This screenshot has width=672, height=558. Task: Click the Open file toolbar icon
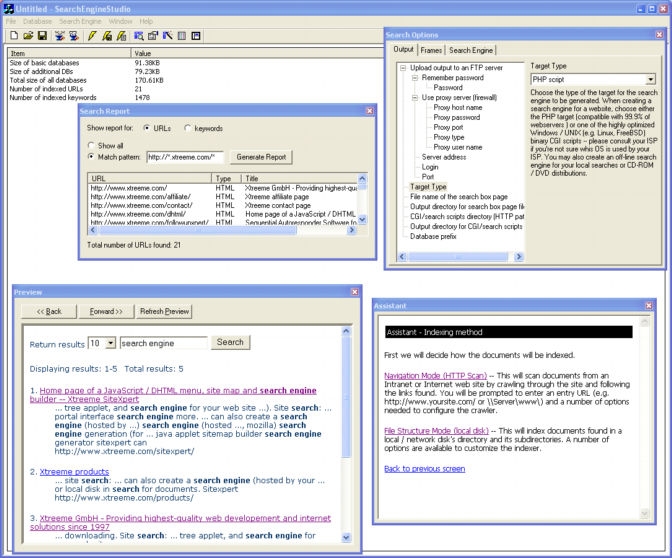[x=27, y=36]
